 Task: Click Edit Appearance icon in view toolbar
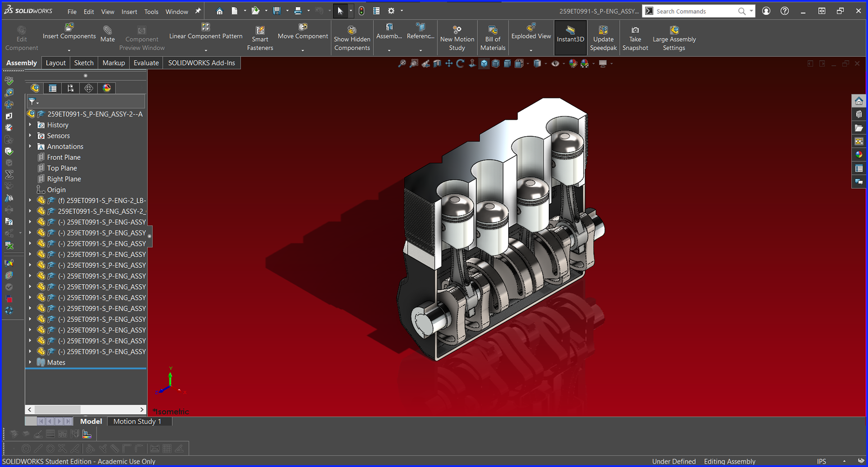[573, 64]
